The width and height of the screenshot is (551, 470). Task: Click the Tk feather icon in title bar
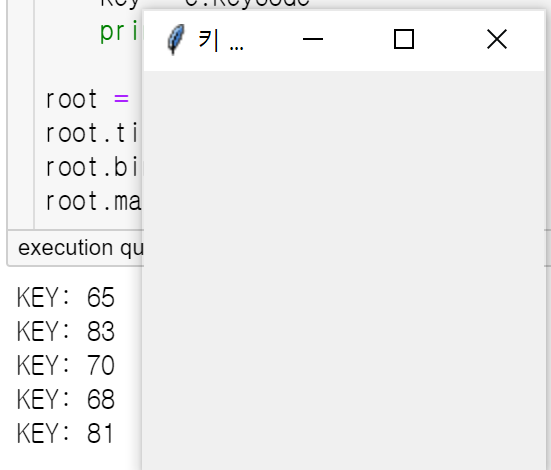coord(176,39)
